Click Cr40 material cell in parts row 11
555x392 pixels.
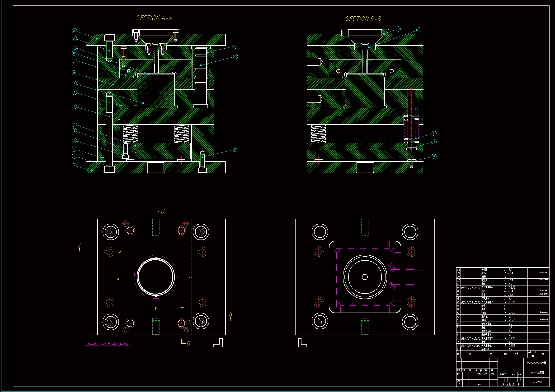512,313
